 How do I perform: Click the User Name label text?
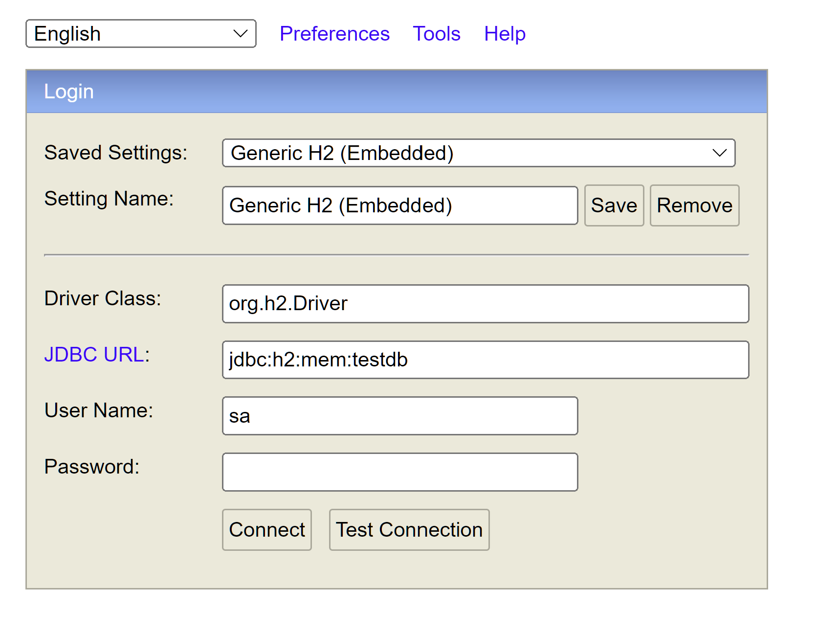(x=98, y=410)
